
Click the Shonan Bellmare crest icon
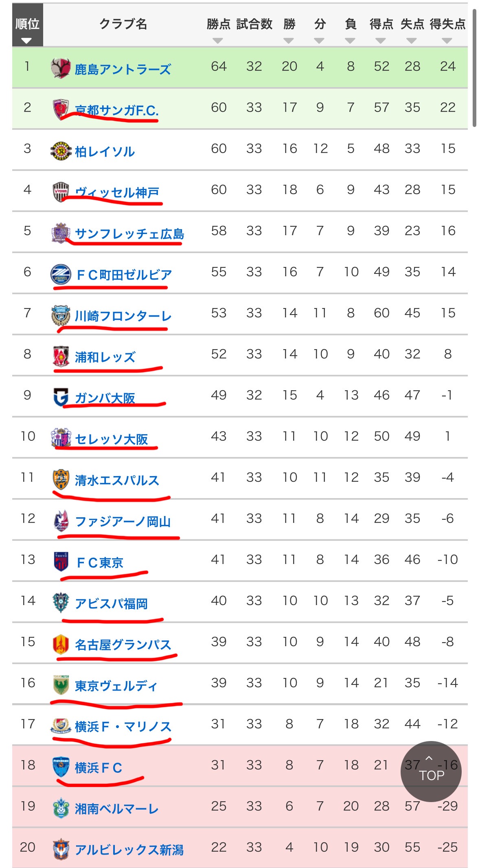61,808
